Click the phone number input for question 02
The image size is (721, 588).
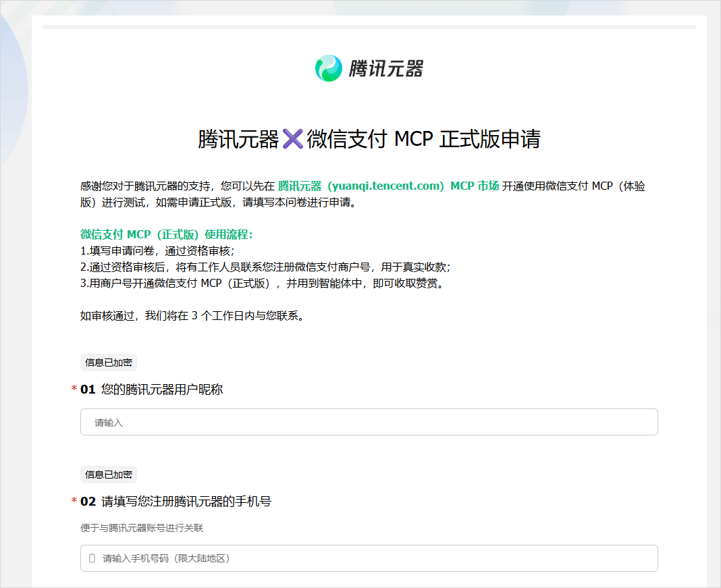pyautogui.click(x=369, y=558)
